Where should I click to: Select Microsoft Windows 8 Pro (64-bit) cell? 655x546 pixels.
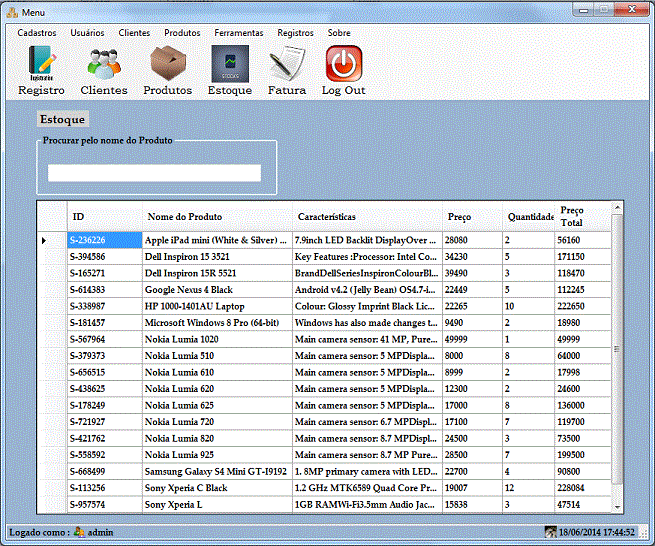click(x=217, y=323)
